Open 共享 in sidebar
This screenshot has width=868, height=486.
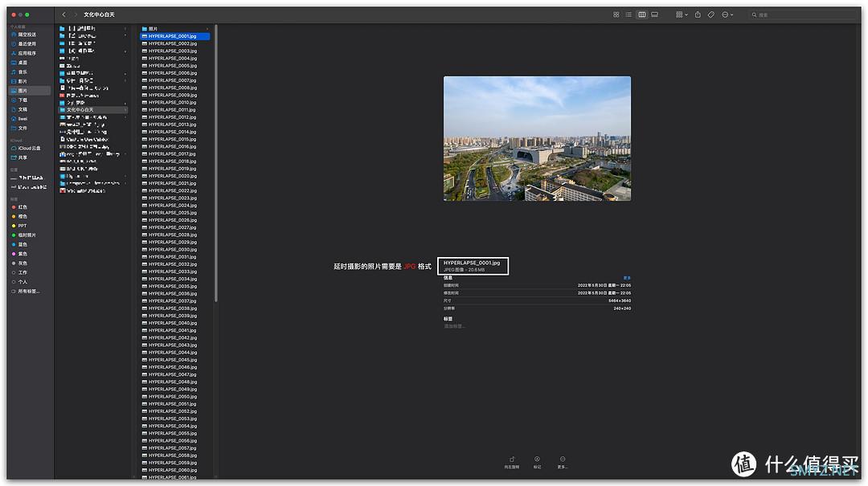(23, 157)
